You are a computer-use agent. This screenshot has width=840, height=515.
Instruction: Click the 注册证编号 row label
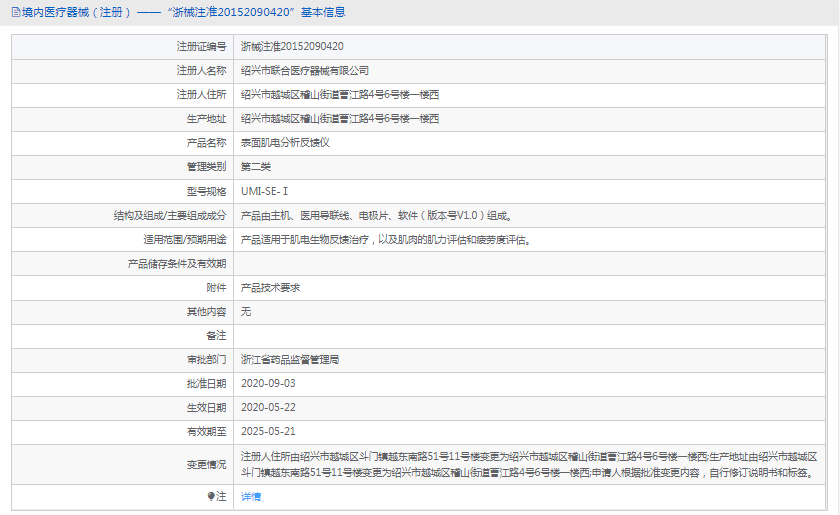201,47
